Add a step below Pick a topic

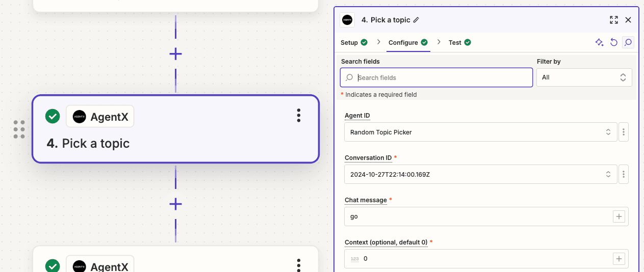175,204
